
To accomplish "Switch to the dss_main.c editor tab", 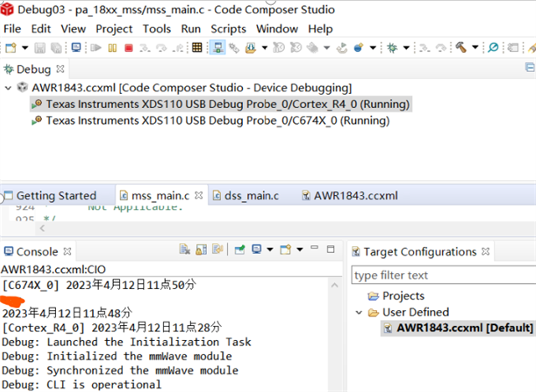I will coord(245,195).
